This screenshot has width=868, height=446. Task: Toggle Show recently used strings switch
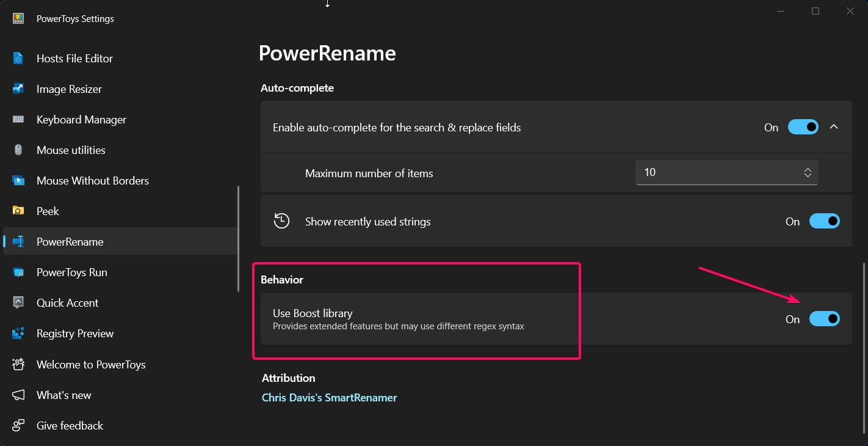click(x=825, y=221)
